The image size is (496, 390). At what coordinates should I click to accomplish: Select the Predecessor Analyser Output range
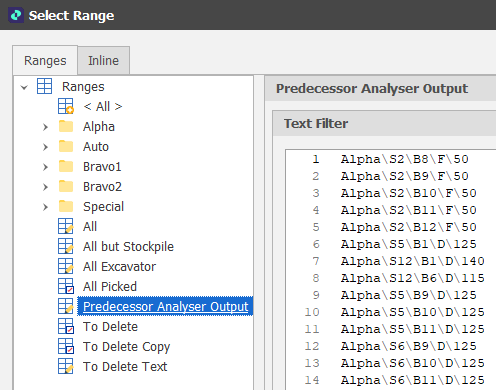pyautogui.click(x=165, y=306)
